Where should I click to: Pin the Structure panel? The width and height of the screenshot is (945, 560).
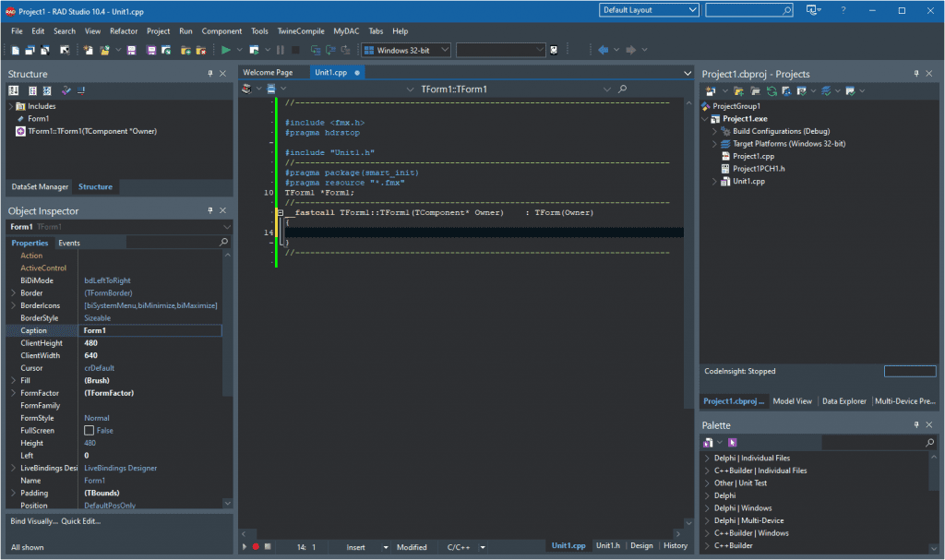pos(209,74)
